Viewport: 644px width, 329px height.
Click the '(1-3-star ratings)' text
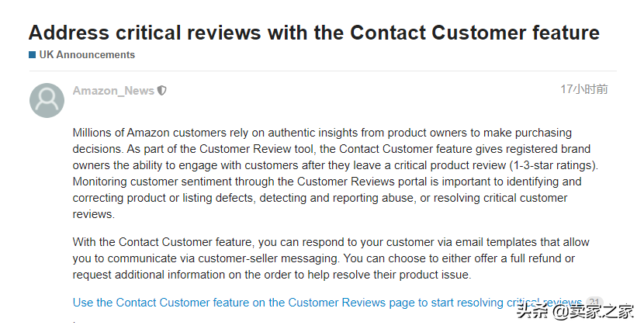(552, 165)
